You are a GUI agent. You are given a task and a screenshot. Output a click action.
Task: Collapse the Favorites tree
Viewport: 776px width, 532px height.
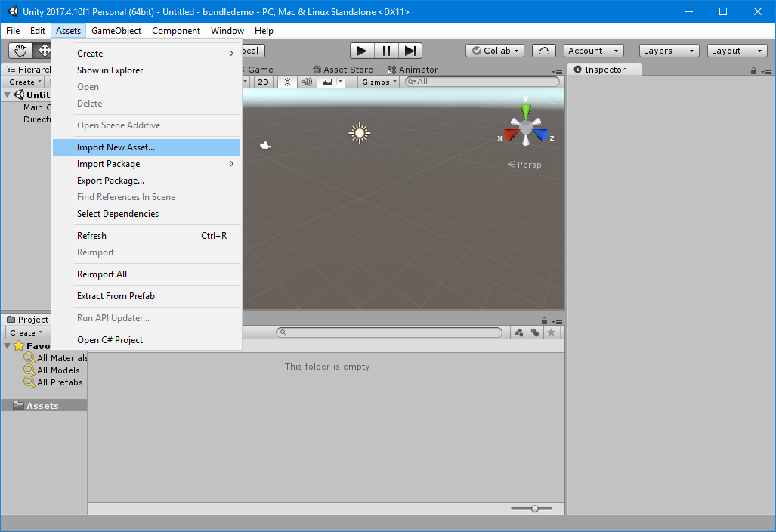coord(7,346)
